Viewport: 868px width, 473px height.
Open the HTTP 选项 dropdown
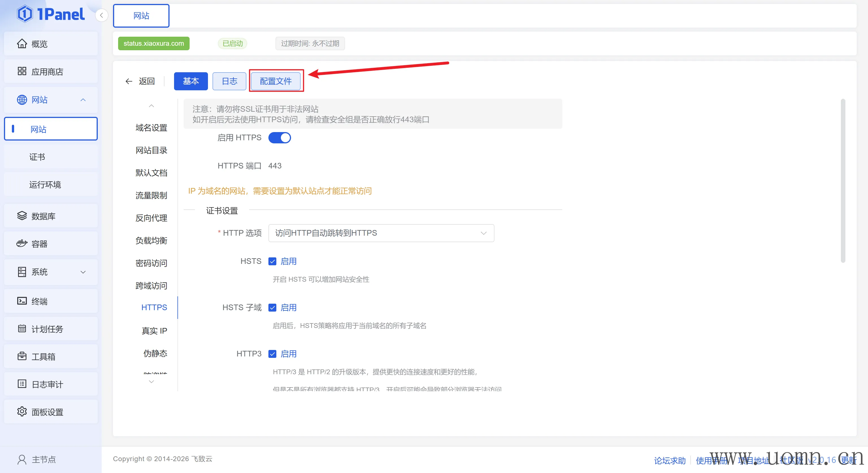[381, 233]
